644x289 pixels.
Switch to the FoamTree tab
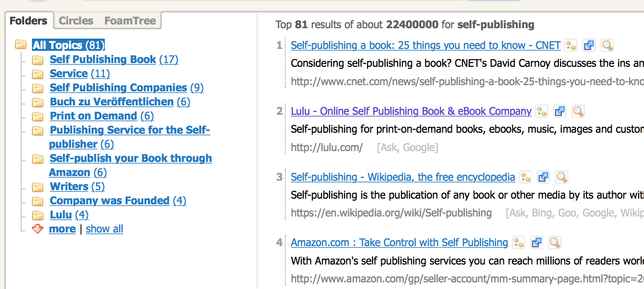click(x=130, y=21)
